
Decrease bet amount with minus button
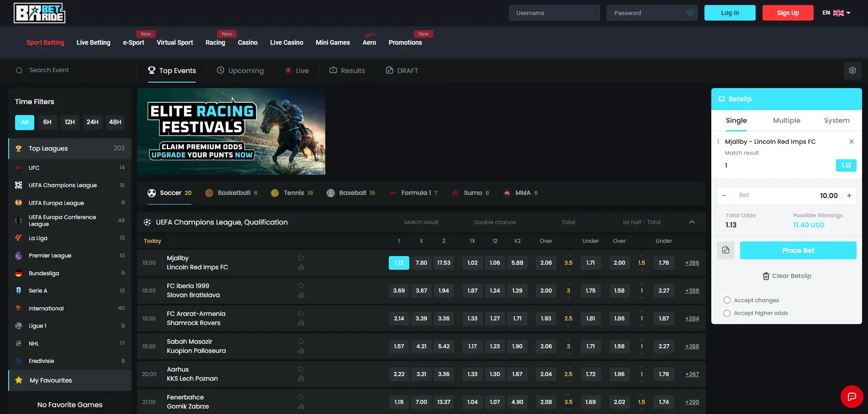coord(724,195)
